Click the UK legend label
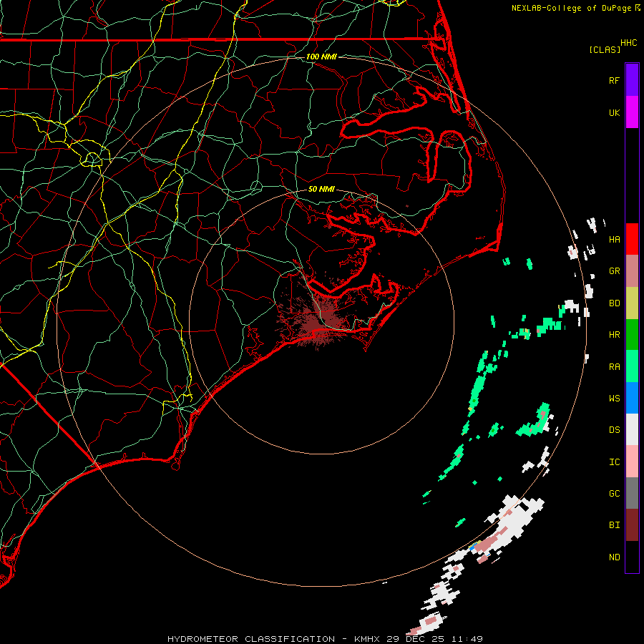 tap(614, 113)
